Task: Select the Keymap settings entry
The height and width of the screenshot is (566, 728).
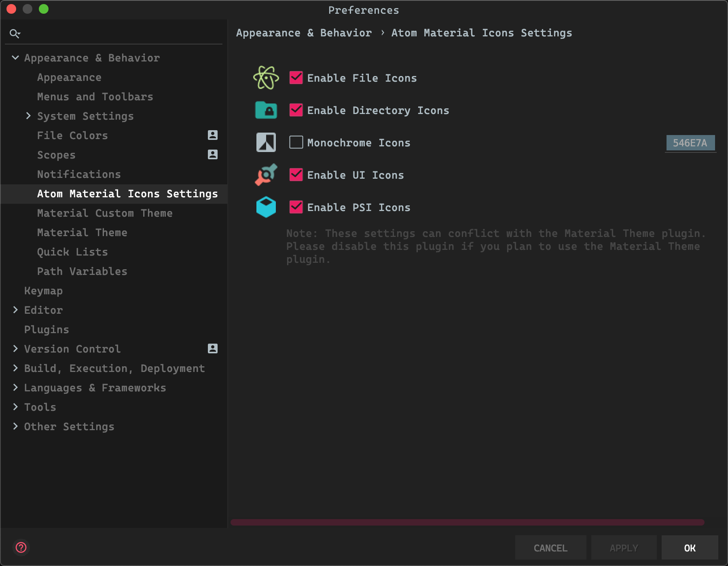Action: [x=43, y=290]
